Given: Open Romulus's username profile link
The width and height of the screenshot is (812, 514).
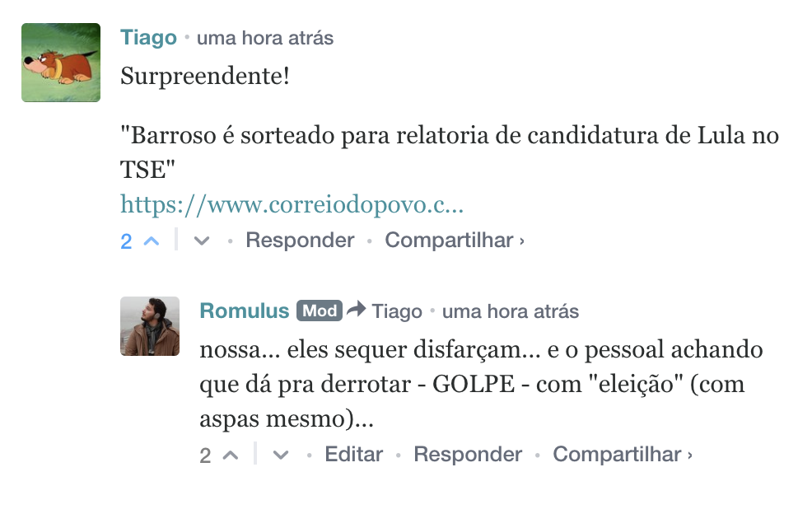Looking at the screenshot, I should (244, 311).
